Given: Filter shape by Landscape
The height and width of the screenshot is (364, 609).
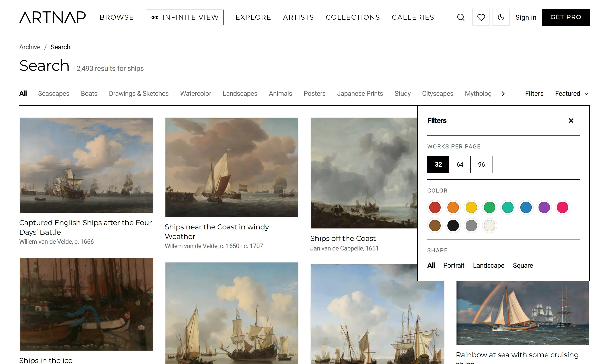Looking at the screenshot, I should [x=488, y=265].
